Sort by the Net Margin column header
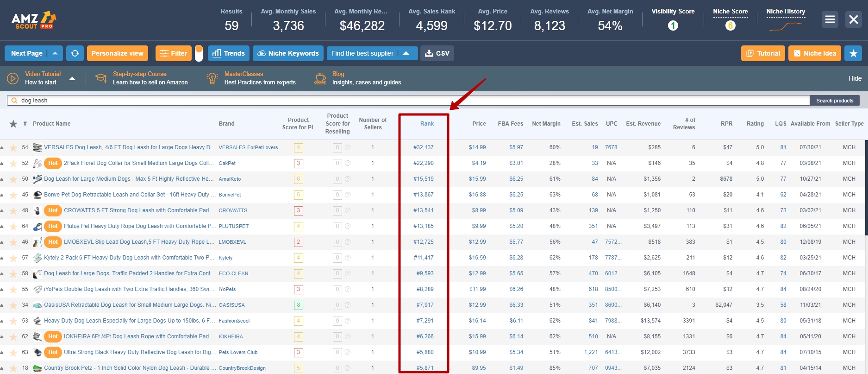Screen dimensions: 868x374 tap(546, 124)
